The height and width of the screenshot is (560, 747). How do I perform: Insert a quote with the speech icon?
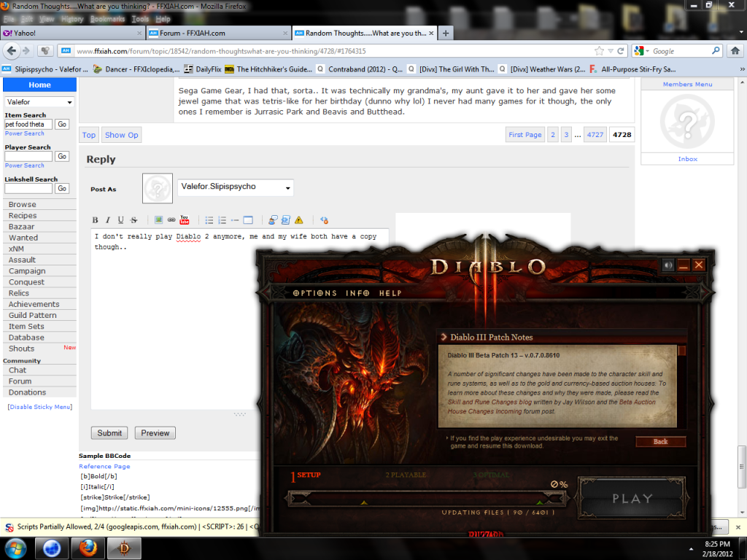273,220
